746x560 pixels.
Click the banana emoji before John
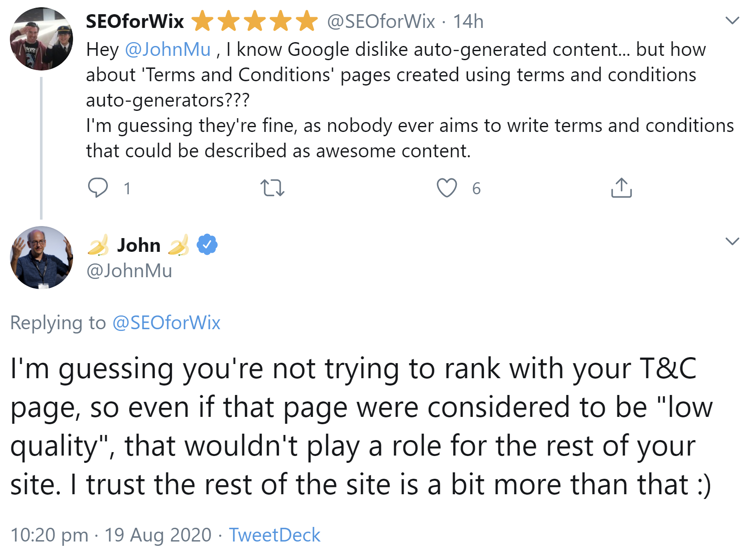tap(98, 245)
